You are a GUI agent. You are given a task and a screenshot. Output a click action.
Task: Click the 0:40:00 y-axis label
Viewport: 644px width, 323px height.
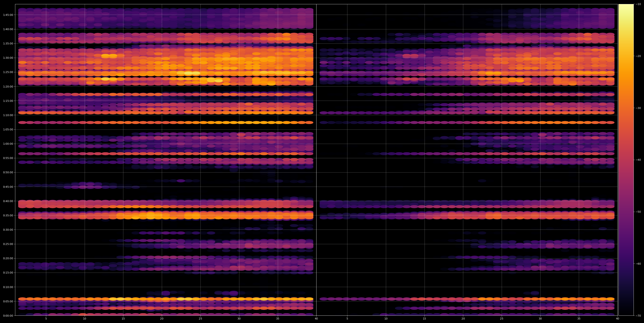8,201
